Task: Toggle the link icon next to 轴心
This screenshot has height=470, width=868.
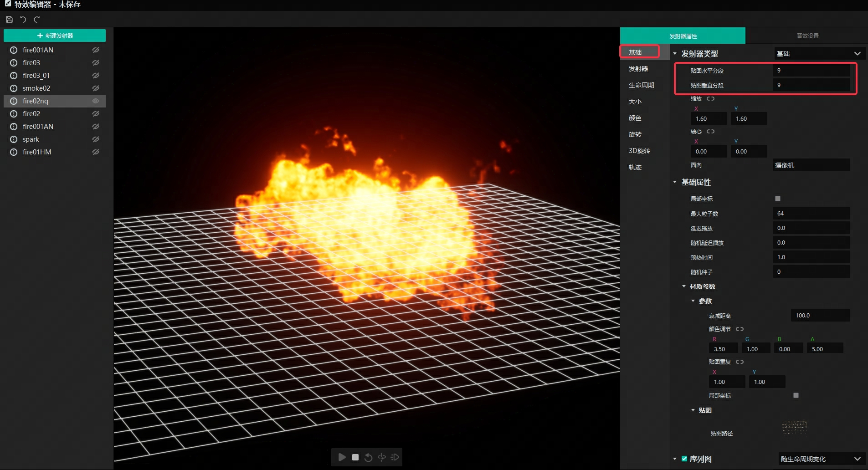Action: click(x=710, y=131)
